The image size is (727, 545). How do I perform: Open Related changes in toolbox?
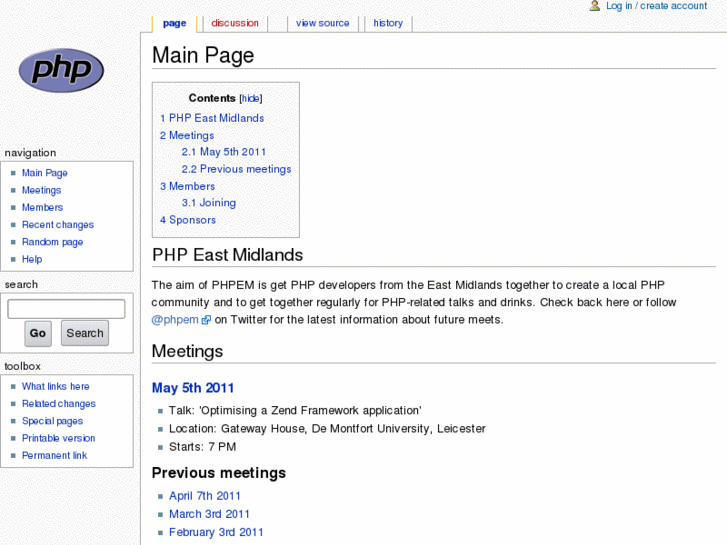[x=59, y=404]
